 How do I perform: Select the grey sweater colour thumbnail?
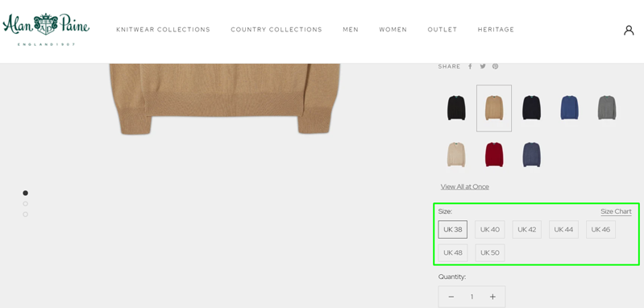click(x=607, y=107)
